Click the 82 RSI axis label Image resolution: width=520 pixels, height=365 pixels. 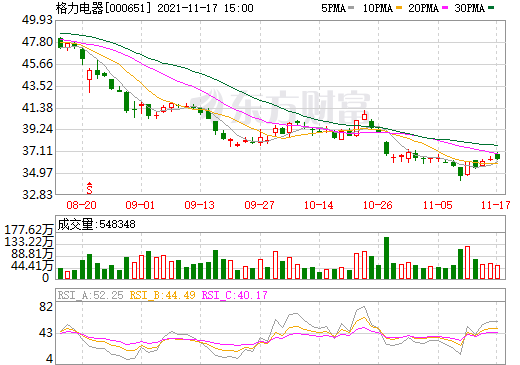click(46, 307)
